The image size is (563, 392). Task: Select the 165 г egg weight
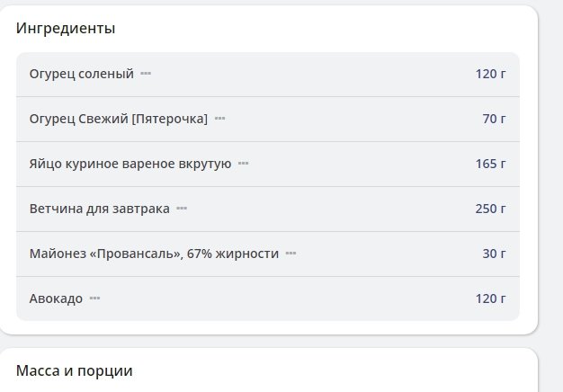pyautogui.click(x=490, y=164)
